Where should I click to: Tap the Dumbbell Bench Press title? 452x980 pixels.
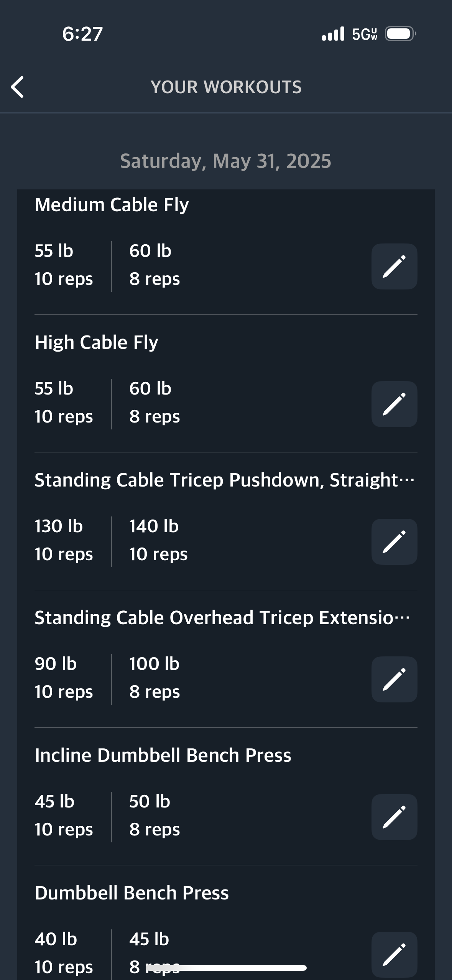(131, 893)
